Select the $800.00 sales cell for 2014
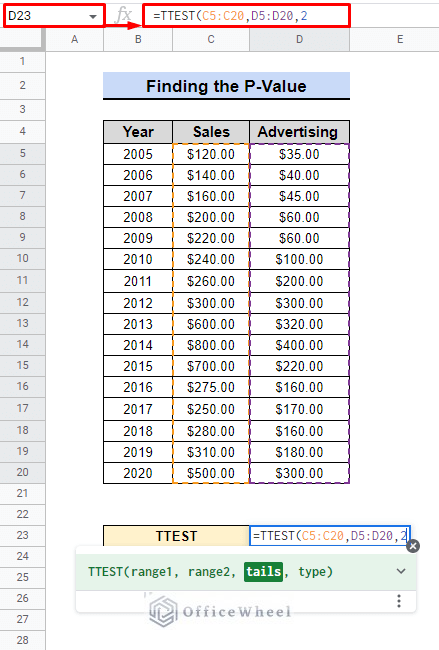 pos(211,345)
